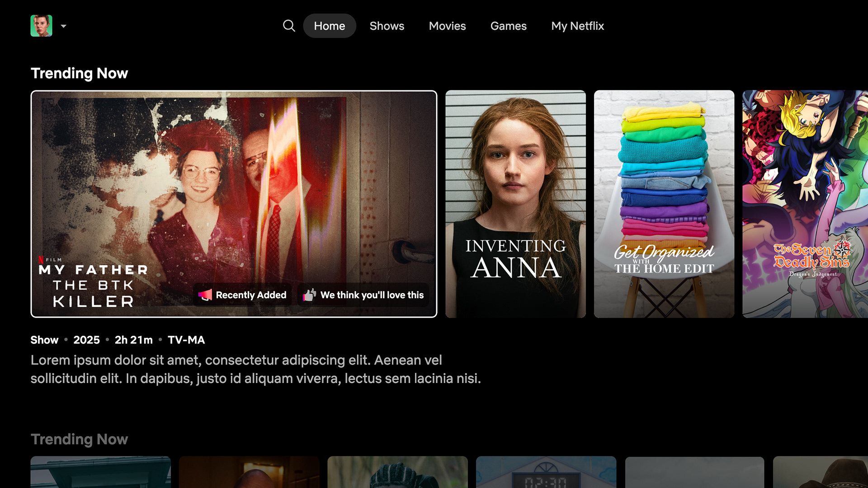Screen dimensions: 868x488
Task: Click the We think you'll love this badge
Action: coord(372,295)
